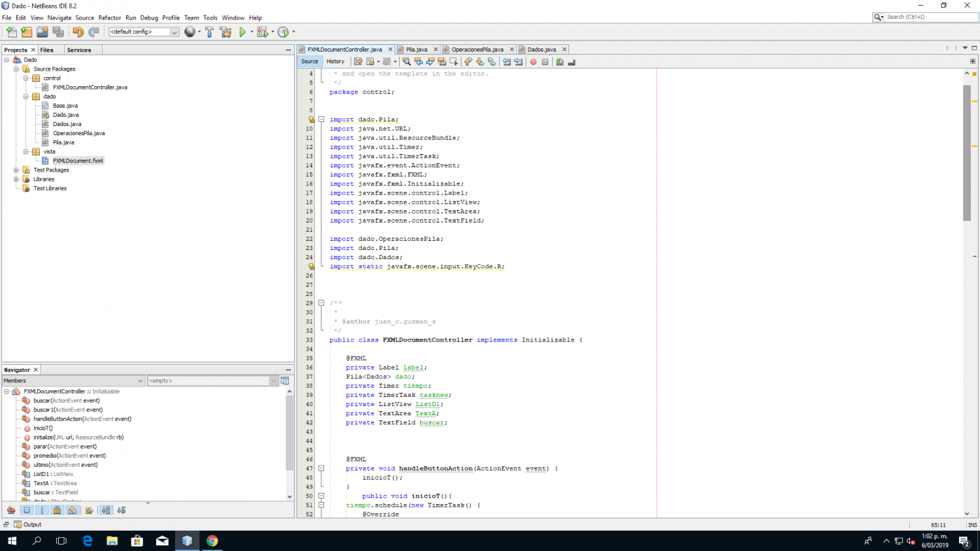The image size is (980, 551).
Task: Switch to the OperacionesPila.java tab
Action: click(x=477, y=50)
